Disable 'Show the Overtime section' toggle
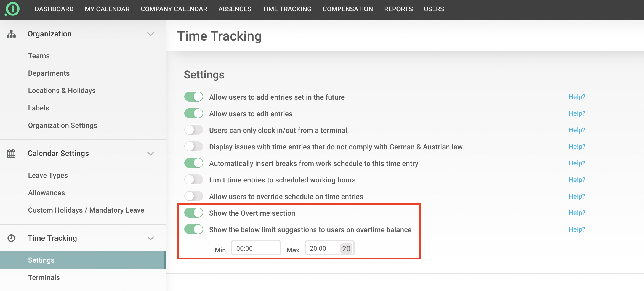 click(x=194, y=213)
